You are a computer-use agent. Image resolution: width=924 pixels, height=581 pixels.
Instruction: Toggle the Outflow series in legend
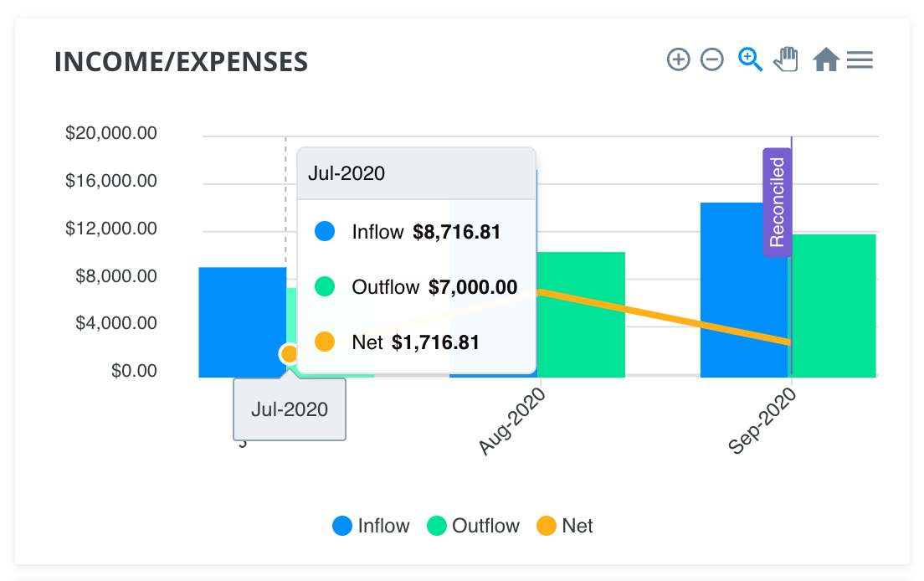473,526
